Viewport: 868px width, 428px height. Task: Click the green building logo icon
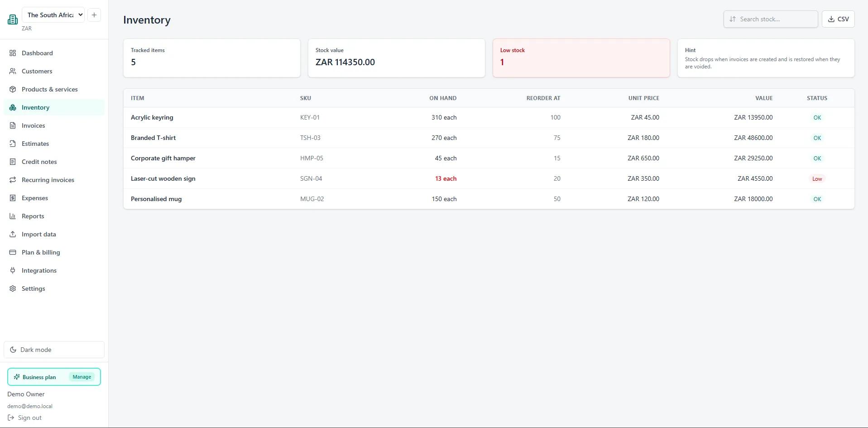[13, 19]
